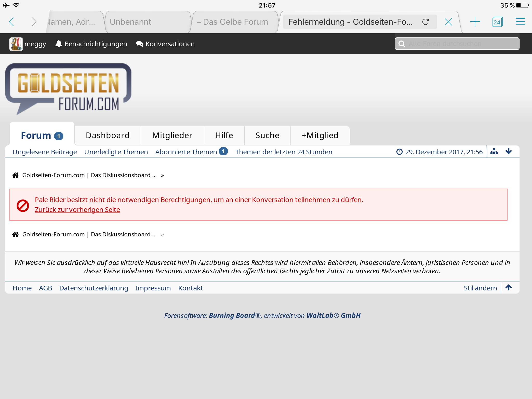Image resolution: width=532 pixels, height=399 pixels.
Task: Click the home icon in top breadcrumb
Action: point(15,175)
